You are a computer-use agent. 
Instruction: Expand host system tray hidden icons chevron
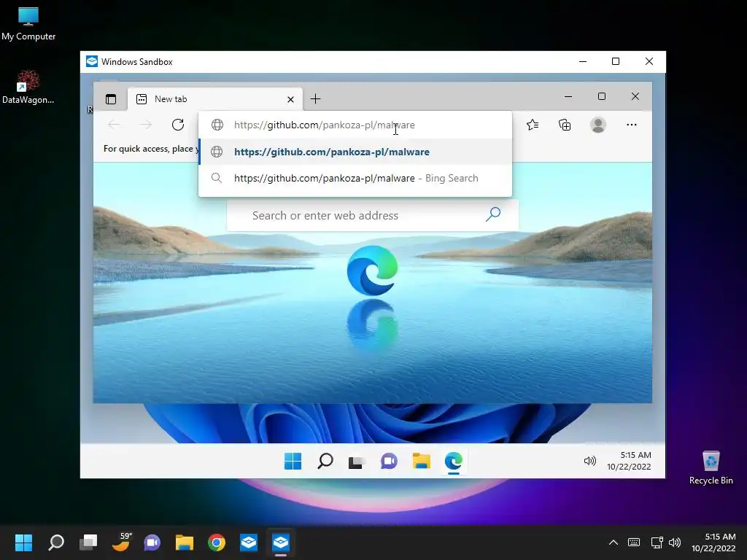(x=614, y=542)
